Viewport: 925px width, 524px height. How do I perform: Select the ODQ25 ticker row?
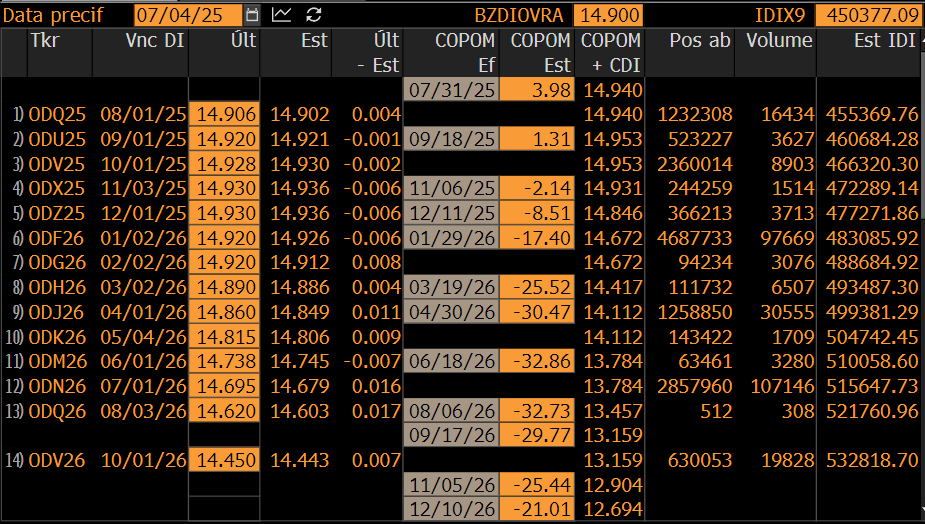click(462, 114)
